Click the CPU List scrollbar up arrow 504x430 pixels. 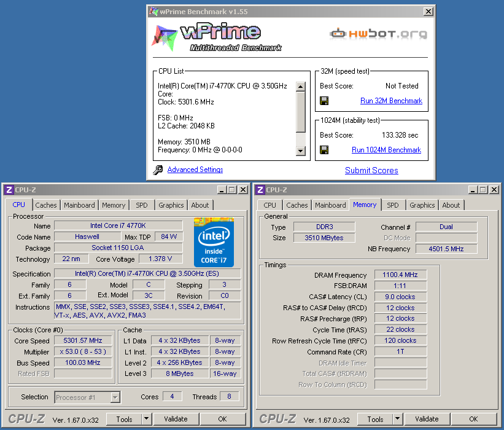click(x=301, y=87)
